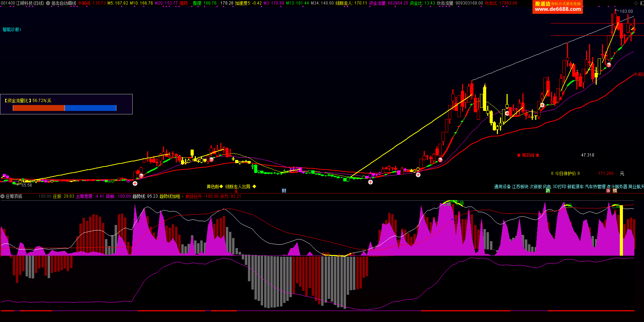Click the ★筹码峰★ chip peak label
The image size is (644, 322).
tap(528, 155)
